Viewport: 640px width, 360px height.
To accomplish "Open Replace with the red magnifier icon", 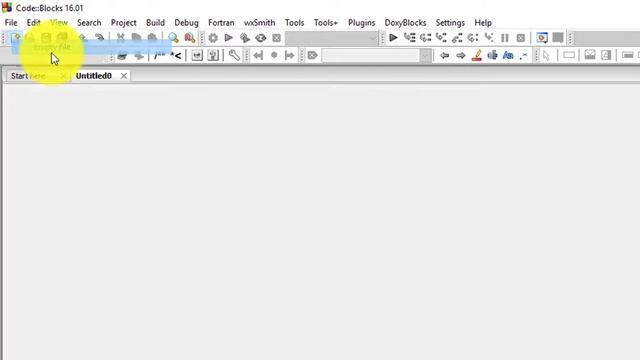I will [x=190, y=38].
